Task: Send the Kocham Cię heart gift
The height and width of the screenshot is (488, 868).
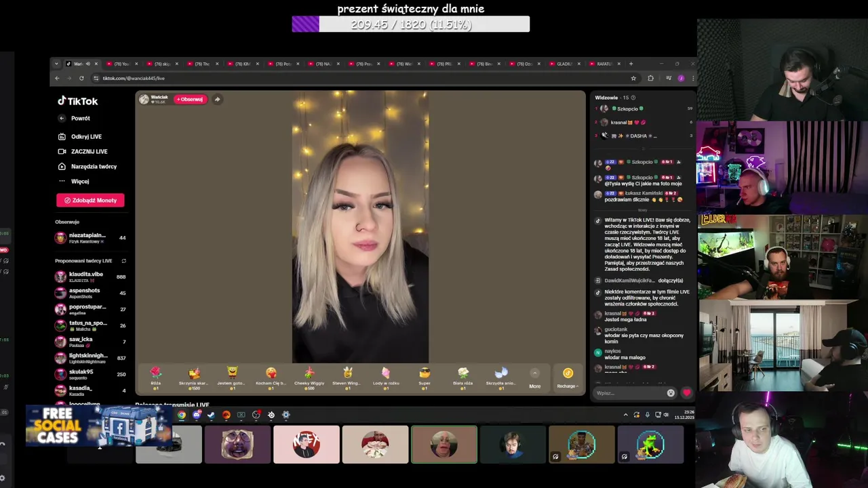Action: pyautogui.click(x=271, y=378)
